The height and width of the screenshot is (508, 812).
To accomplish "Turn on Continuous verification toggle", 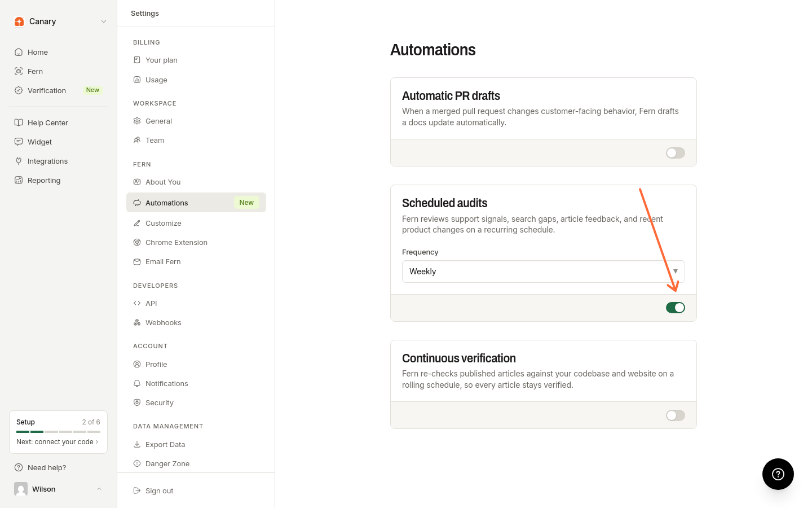I will (x=676, y=415).
